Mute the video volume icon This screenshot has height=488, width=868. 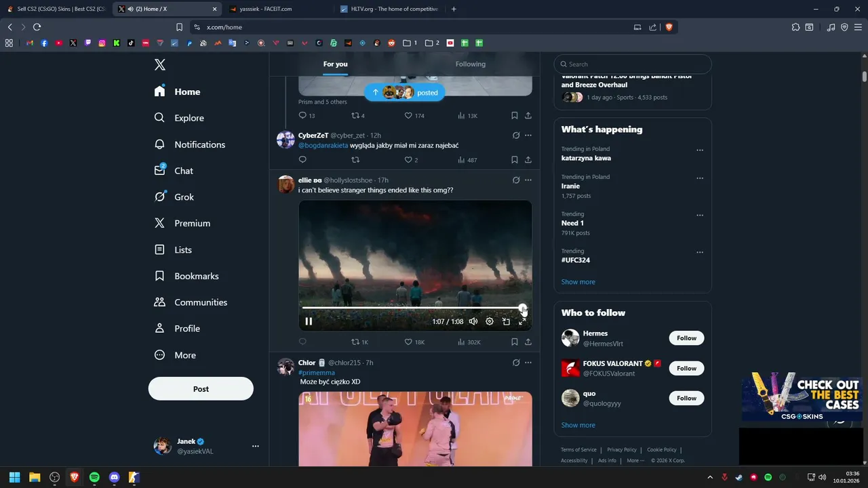pyautogui.click(x=473, y=321)
